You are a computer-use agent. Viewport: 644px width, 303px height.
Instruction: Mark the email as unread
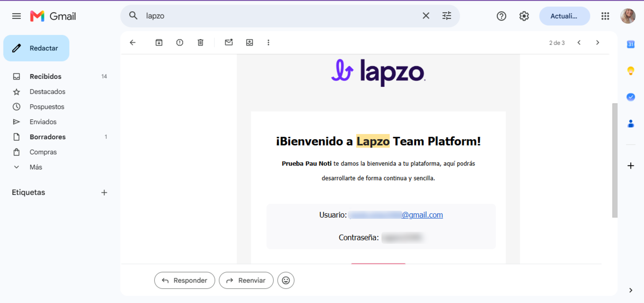(x=229, y=42)
